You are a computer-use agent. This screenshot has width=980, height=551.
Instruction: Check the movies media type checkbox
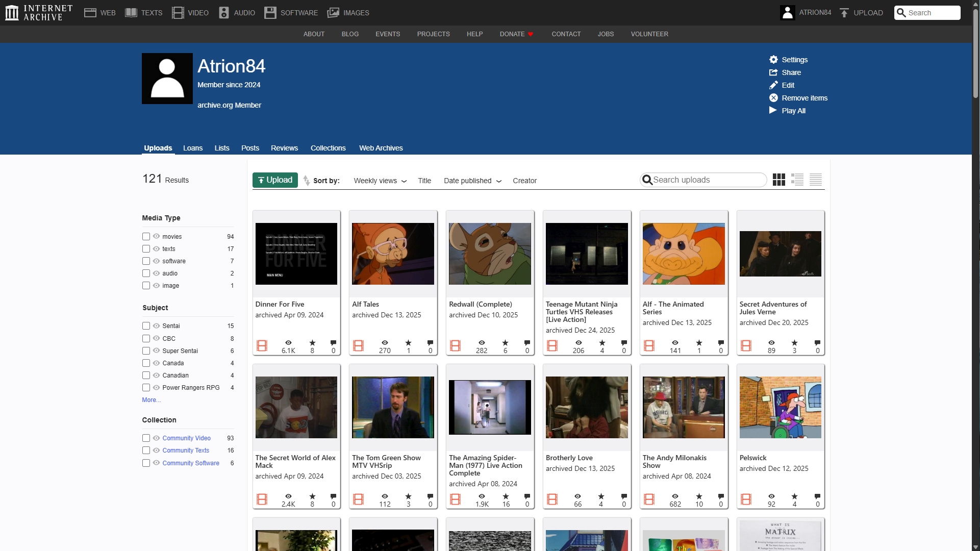pos(146,237)
